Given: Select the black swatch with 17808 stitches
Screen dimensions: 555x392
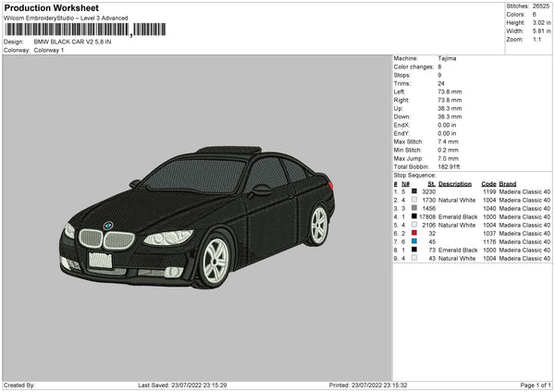Looking at the screenshot, I should (414, 216).
